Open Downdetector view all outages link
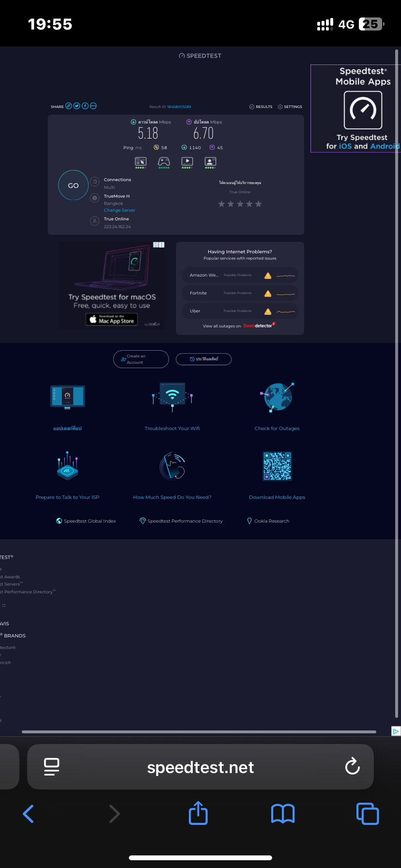 (x=239, y=326)
